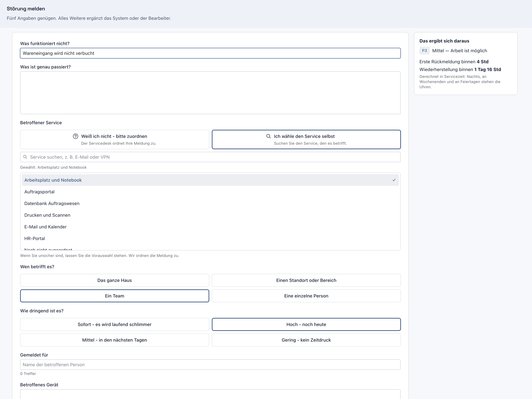Click the 'Störung melden' page heading
The height and width of the screenshot is (399, 532).
click(26, 9)
